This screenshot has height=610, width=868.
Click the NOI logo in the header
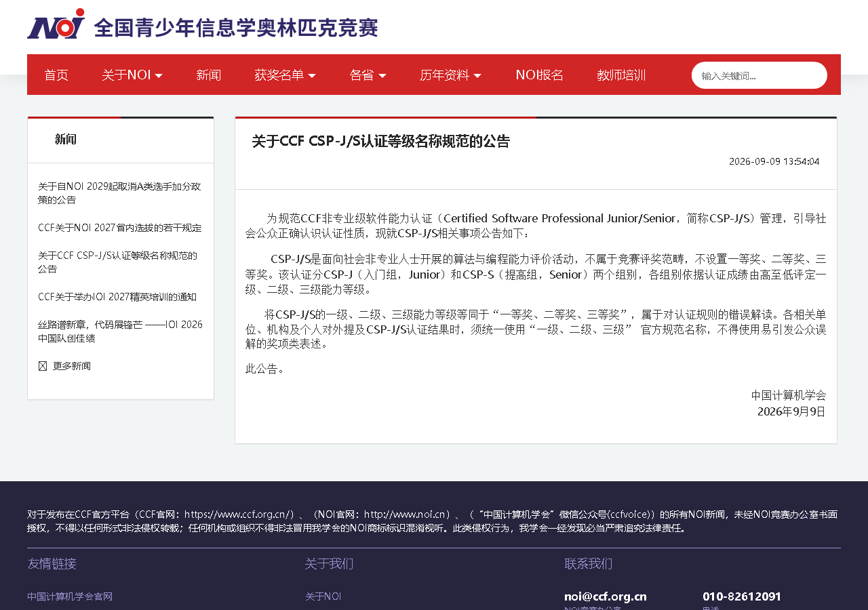[56, 24]
